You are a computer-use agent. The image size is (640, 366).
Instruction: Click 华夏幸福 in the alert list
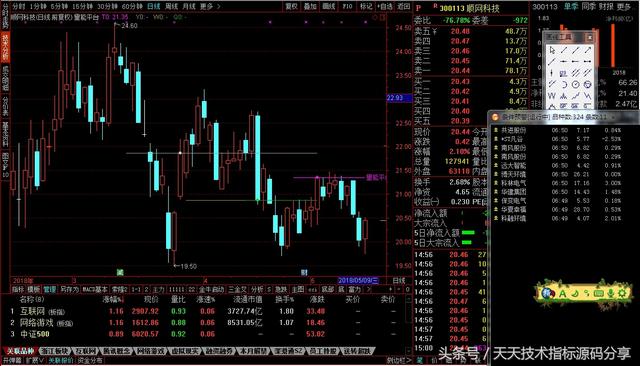[x=513, y=209]
